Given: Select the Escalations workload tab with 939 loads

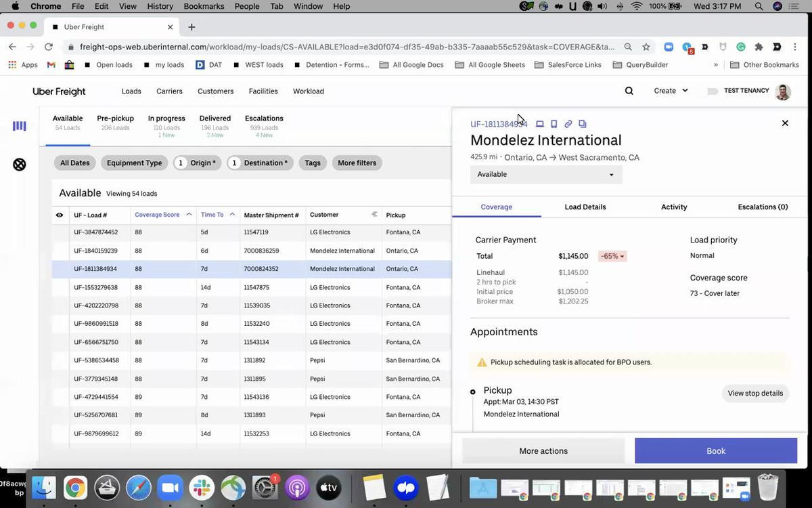Looking at the screenshot, I should pos(264,126).
